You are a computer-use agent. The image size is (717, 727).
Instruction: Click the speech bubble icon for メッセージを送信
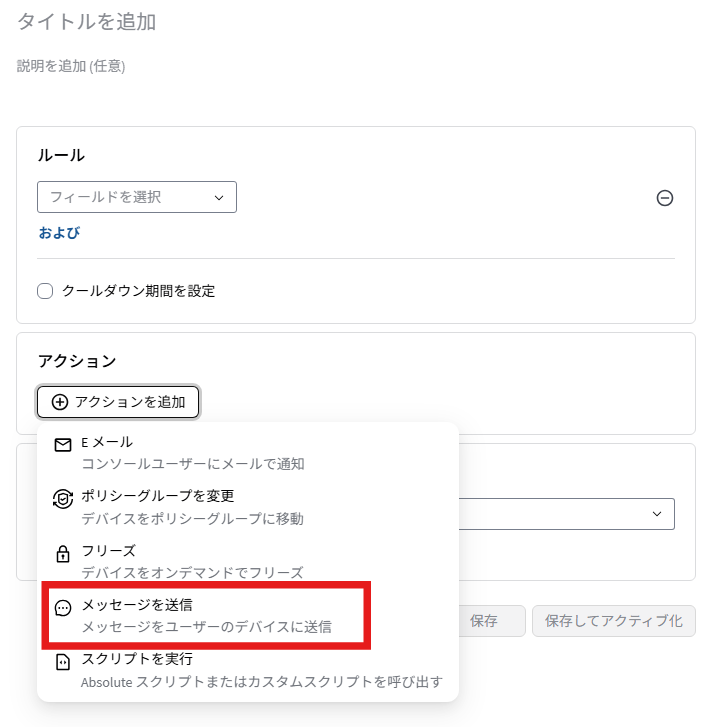[63, 607]
